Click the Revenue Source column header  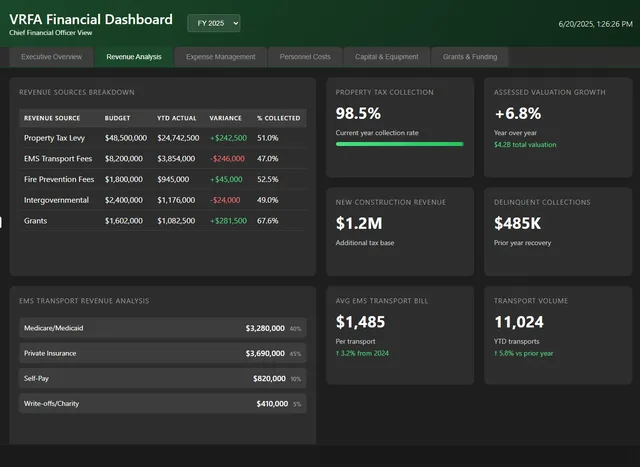point(52,118)
